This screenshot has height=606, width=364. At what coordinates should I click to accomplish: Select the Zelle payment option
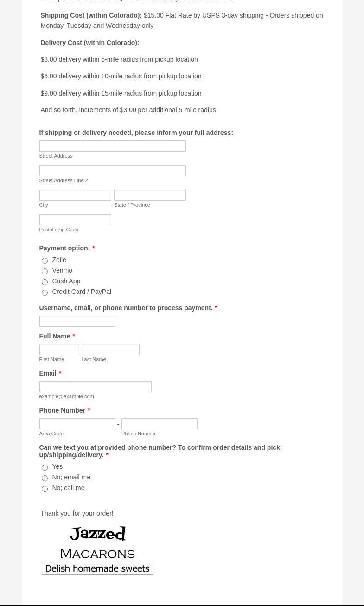45,261
